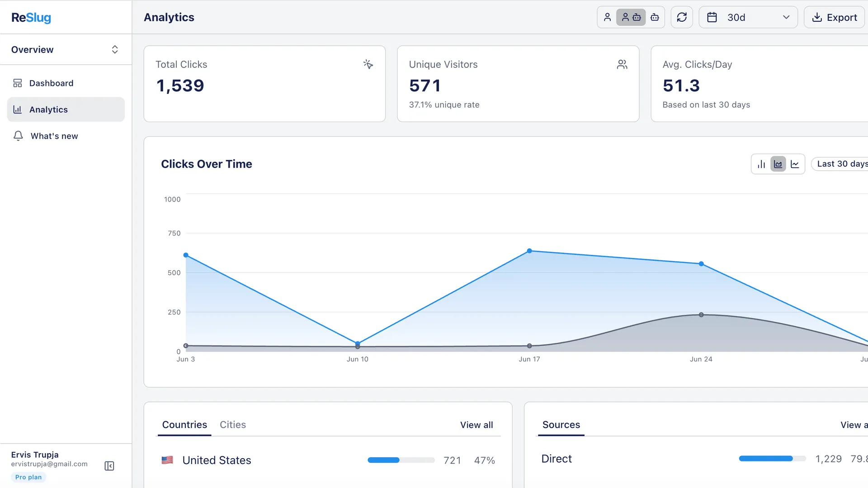This screenshot has width=868, height=488.
Task: Refresh the analytics data
Action: click(682, 17)
